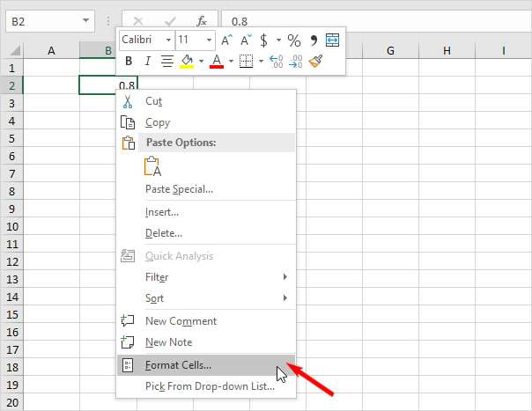Click the Paste Keep Text Only icon
This screenshot has height=411, width=532.
[152, 166]
